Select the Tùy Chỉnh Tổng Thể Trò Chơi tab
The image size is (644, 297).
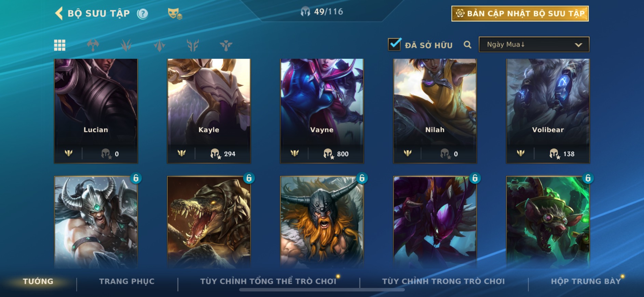[268, 281]
